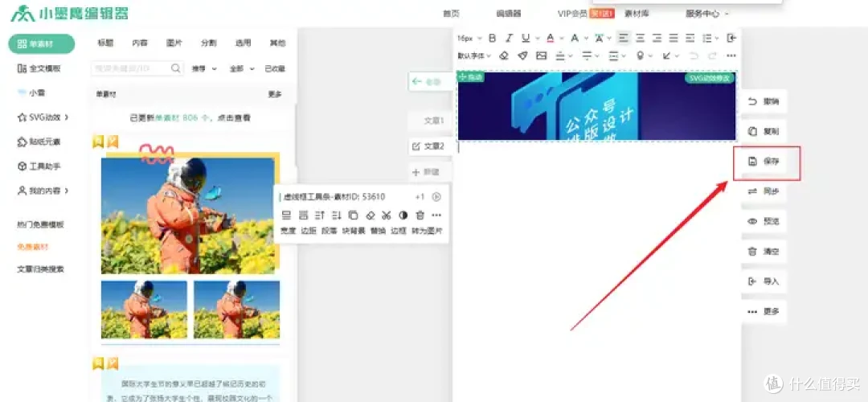Click the play circle icon beside +1
This screenshot has width=868, height=402.
[x=436, y=196]
